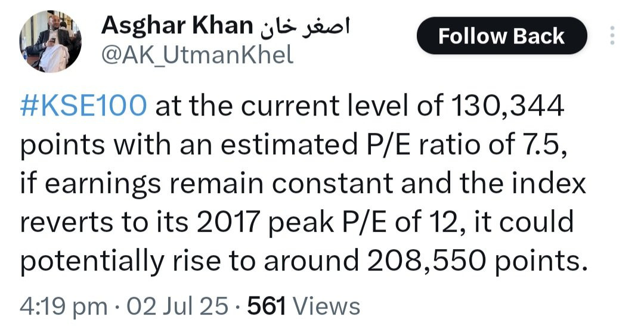Click the 02 Jul 25 date

[177, 306]
